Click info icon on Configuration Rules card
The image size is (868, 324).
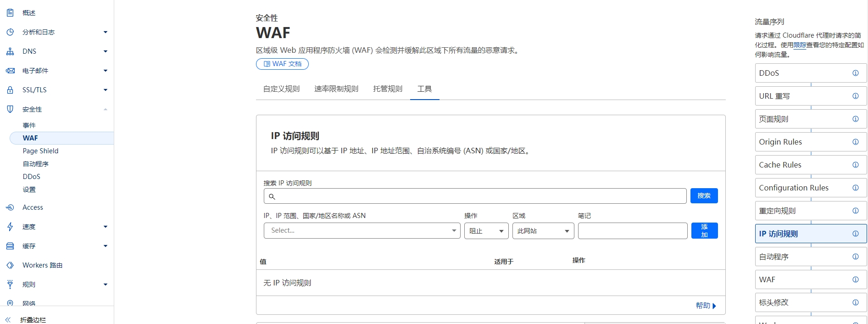856,188
